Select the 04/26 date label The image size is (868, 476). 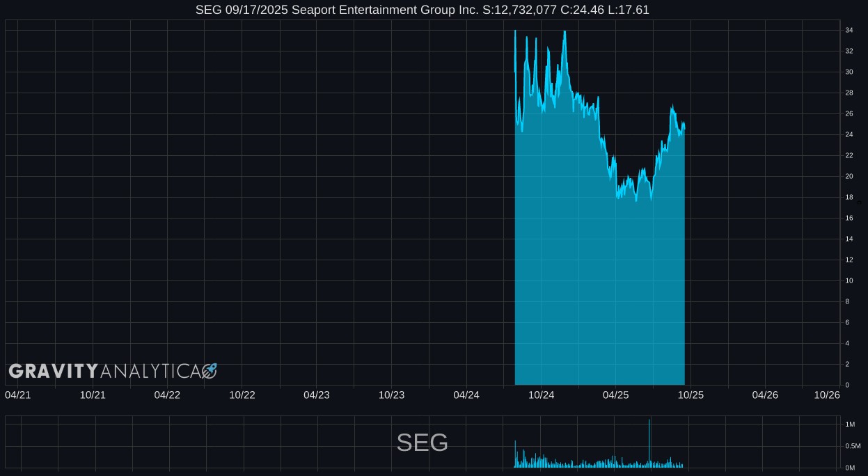tap(765, 395)
